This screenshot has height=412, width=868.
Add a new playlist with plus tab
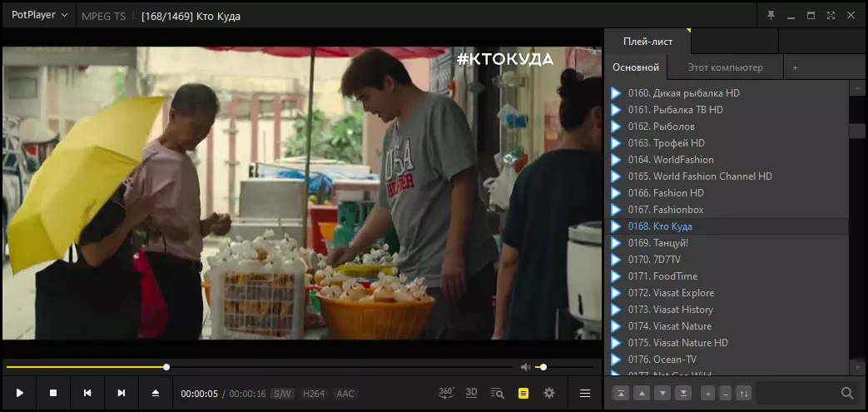(x=795, y=67)
